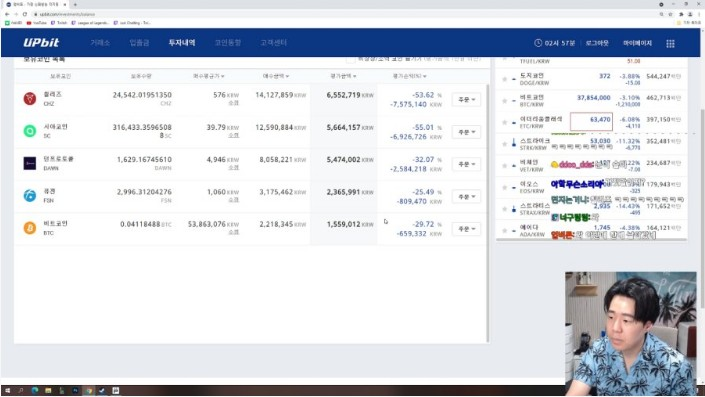Click the red CHZ coin icon
The height and width of the screenshot is (397, 705).
coord(30,98)
